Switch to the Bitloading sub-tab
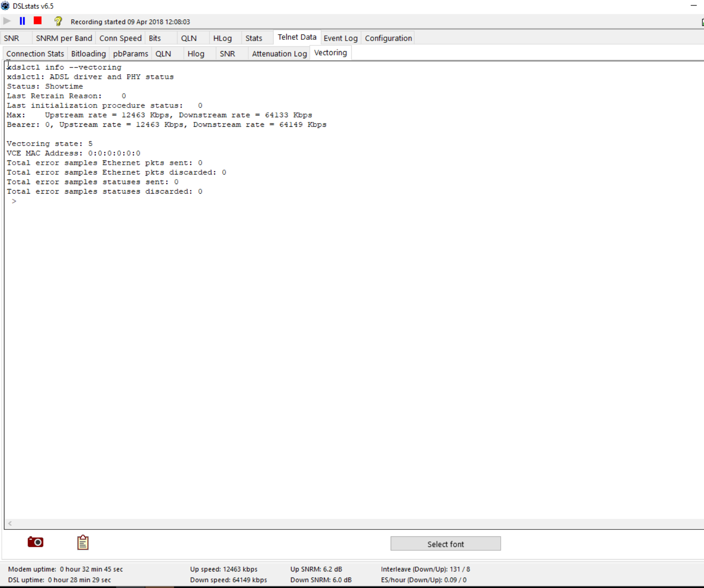Viewport: 704px width, 588px height. coord(88,53)
